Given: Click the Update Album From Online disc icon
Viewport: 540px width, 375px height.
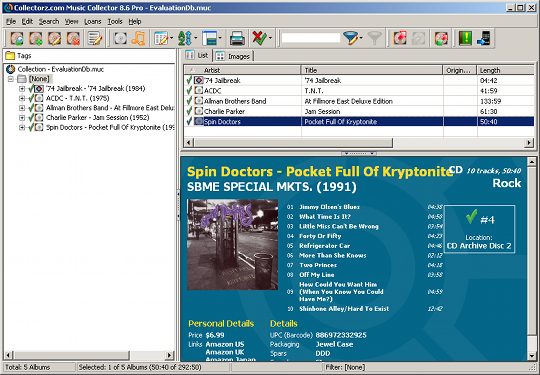Looking at the screenshot, I should pos(441,38).
